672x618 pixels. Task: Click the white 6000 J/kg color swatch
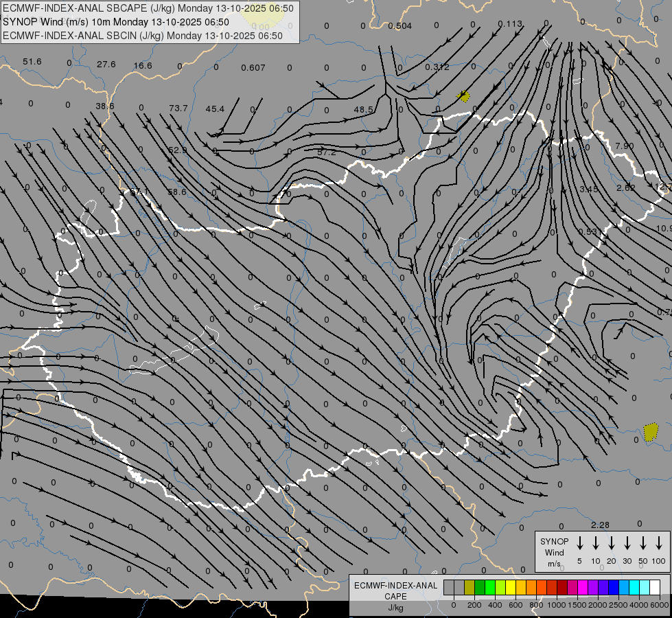(655, 588)
